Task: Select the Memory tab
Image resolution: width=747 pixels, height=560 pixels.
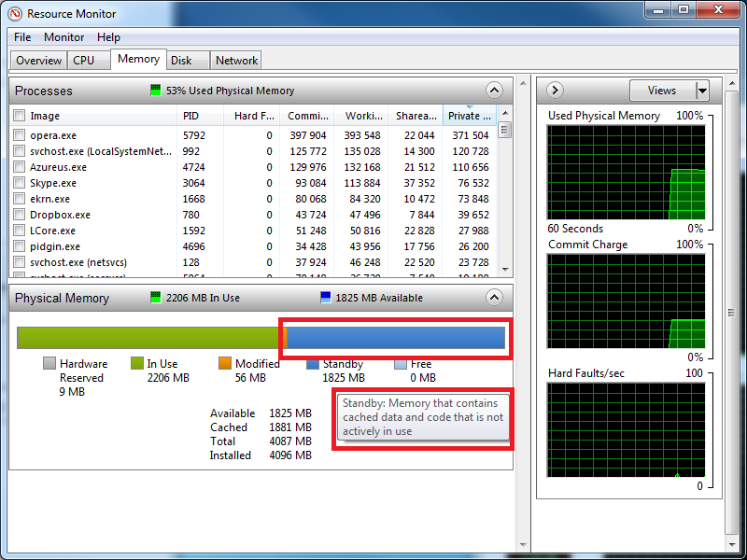Action: [x=138, y=59]
